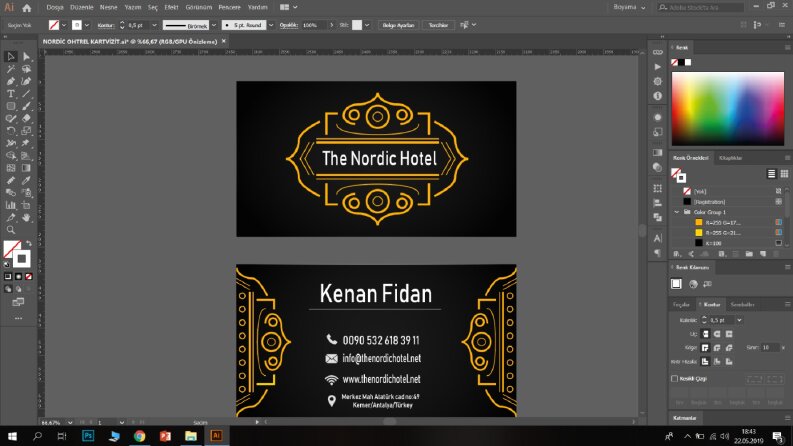
Task: Select the Eraser tool
Action: coord(26,118)
